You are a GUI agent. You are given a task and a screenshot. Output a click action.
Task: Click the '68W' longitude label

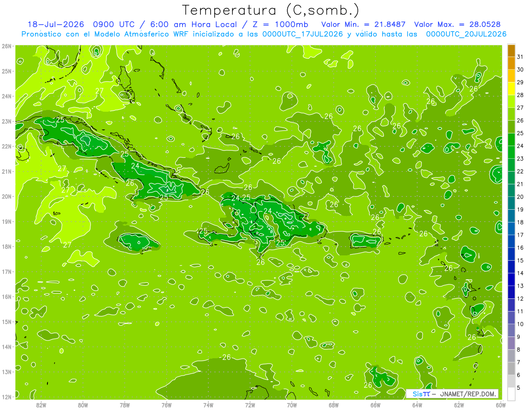click(334, 405)
